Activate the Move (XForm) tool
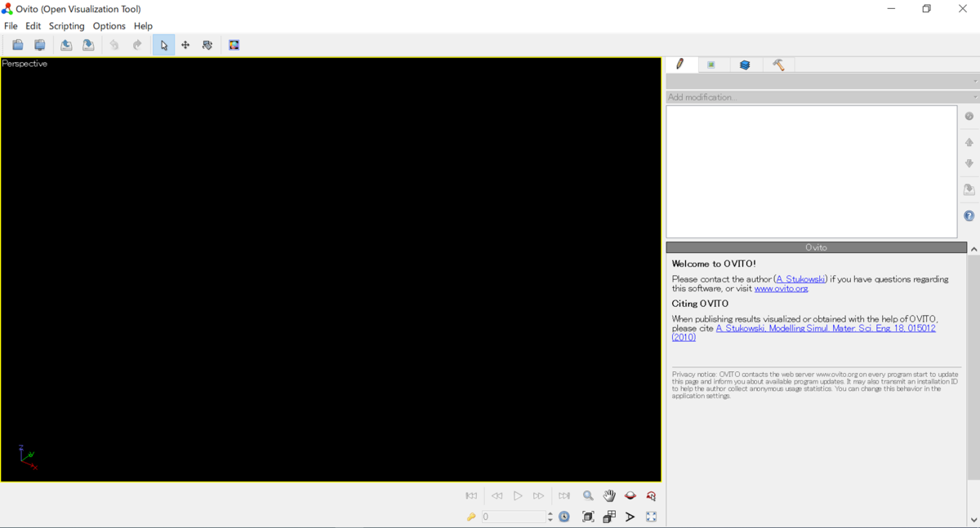 point(185,45)
